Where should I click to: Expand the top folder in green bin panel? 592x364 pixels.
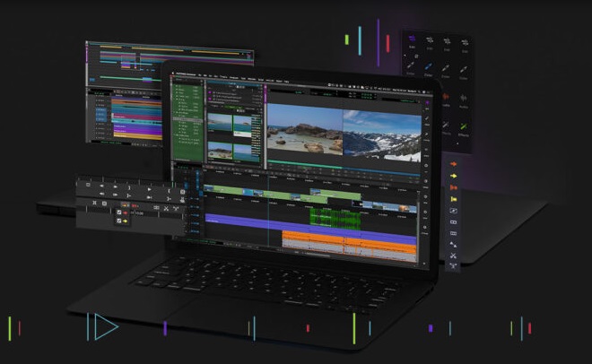175,88
